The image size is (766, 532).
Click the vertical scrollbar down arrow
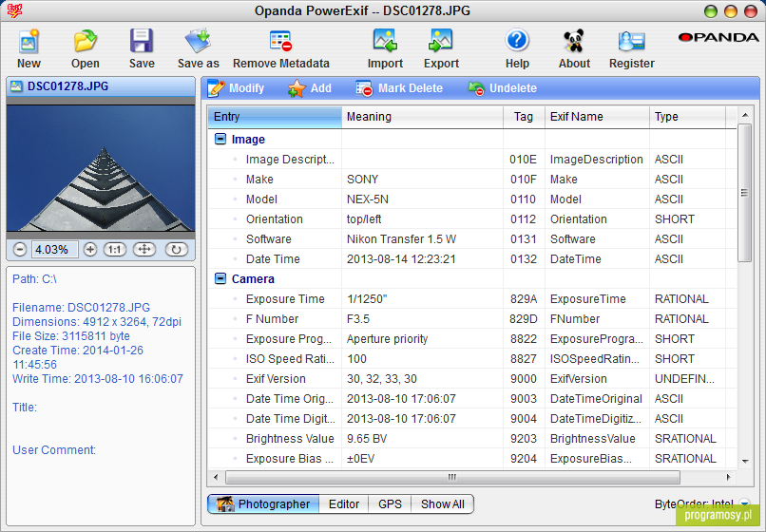pyautogui.click(x=744, y=461)
